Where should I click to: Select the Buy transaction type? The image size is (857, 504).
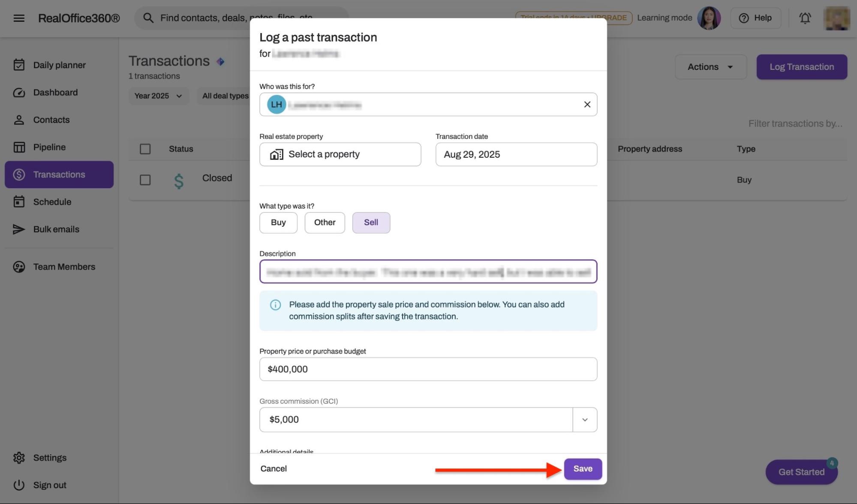pyautogui.click(x=278, y=222)
